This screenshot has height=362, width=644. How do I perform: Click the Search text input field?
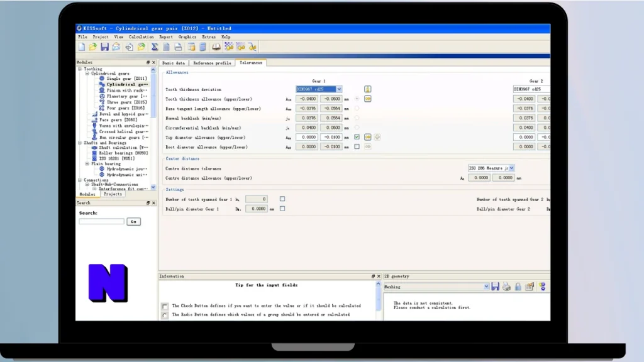(x=101, y=222)
